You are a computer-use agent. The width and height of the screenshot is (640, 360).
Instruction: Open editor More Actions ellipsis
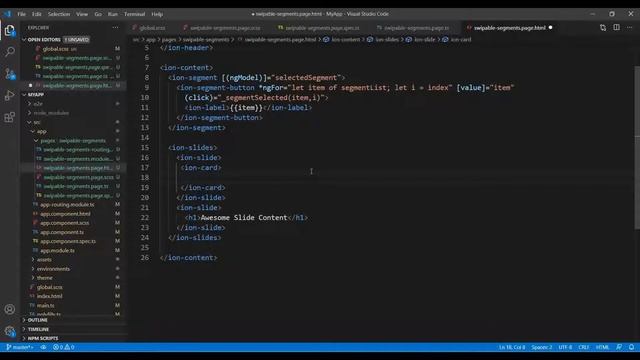click(630, 27)
